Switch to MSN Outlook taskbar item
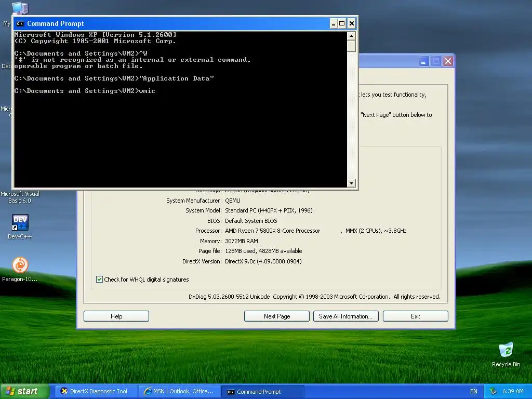This screenshot has height=399, width=532. point(179,391)
